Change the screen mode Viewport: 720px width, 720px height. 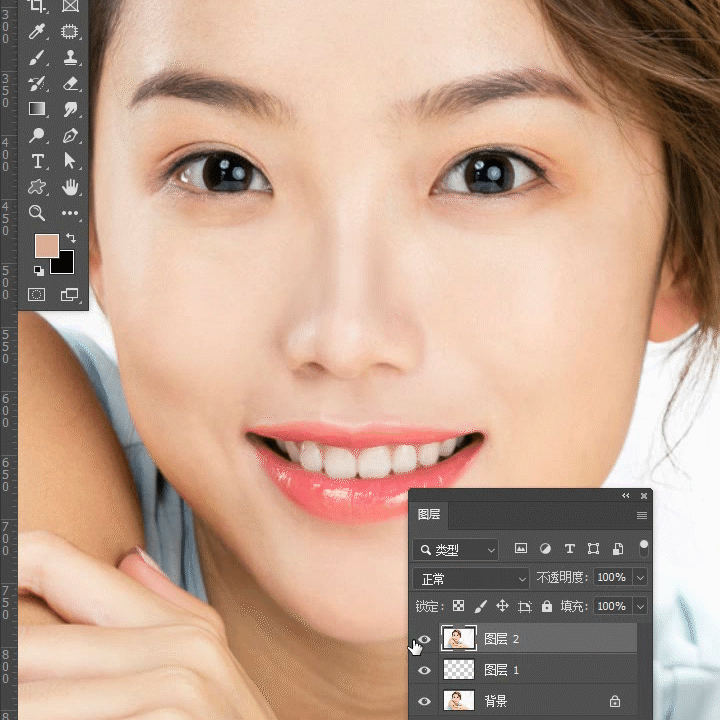(69, 294)
